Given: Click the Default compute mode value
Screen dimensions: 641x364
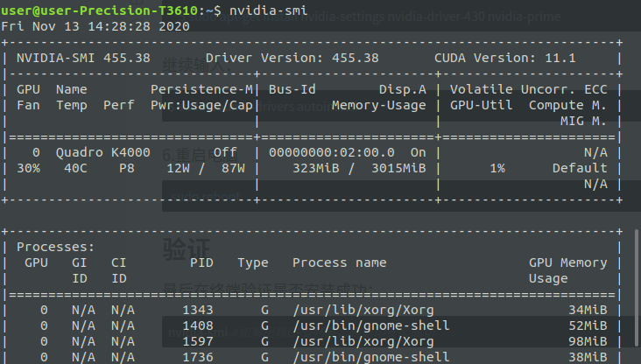Looking at the screenshot, I should [x=580, y=168].
